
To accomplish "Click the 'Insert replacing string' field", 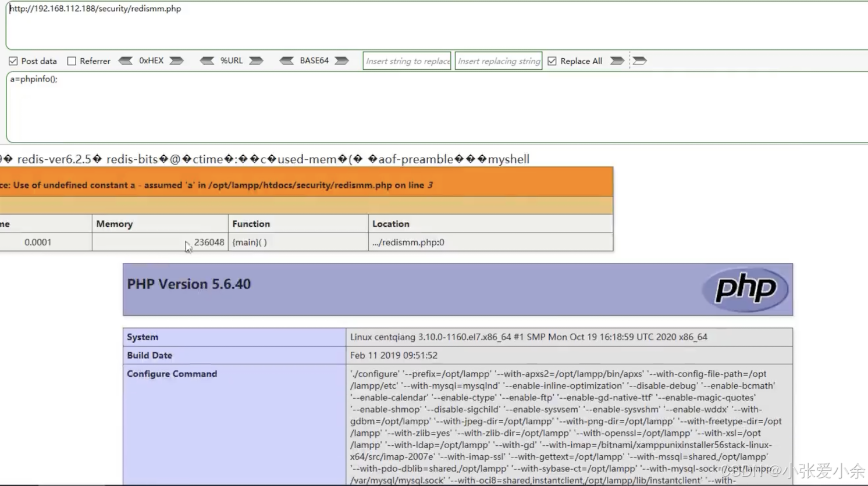I will click(499, 60).
